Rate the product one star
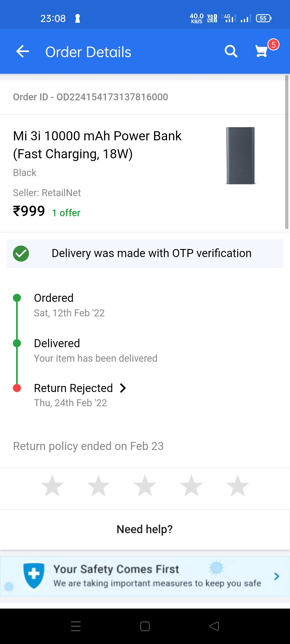Screen dimensions: 290x644 click(x=52, y=486)
